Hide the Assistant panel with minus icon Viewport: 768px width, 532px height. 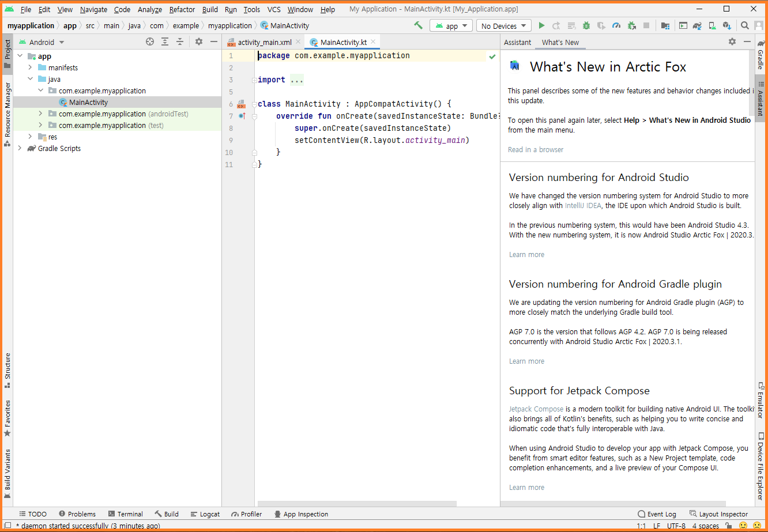pos(747,42)
